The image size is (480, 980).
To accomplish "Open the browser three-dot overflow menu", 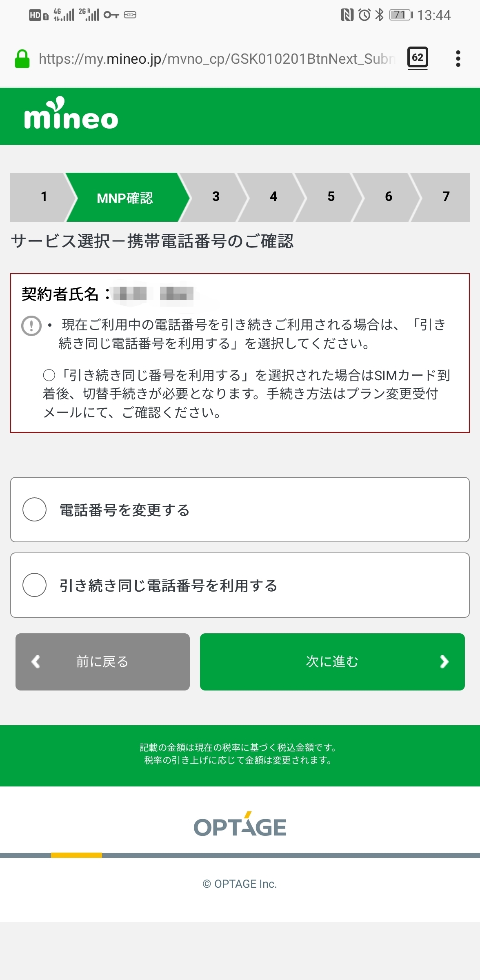I will (458, 59).
